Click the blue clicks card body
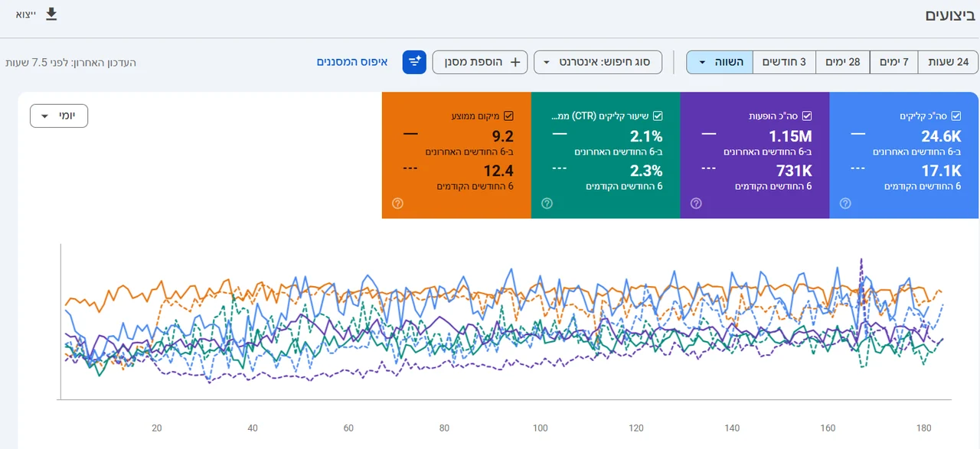Image resolution: width=980 pixels, height=449 pixels. point(903,155)
